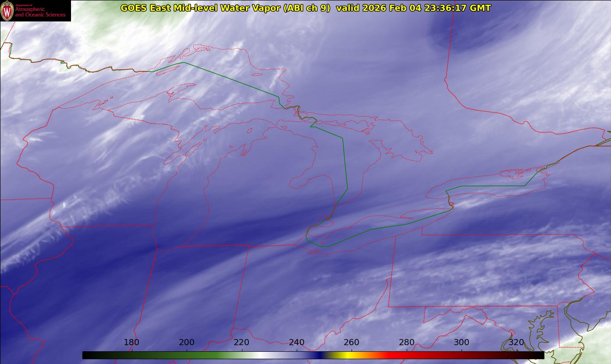Click the "Atmospheric and Oceanic Sciences" department text
This screenshot has height=364, width=611.
[40, 12]
